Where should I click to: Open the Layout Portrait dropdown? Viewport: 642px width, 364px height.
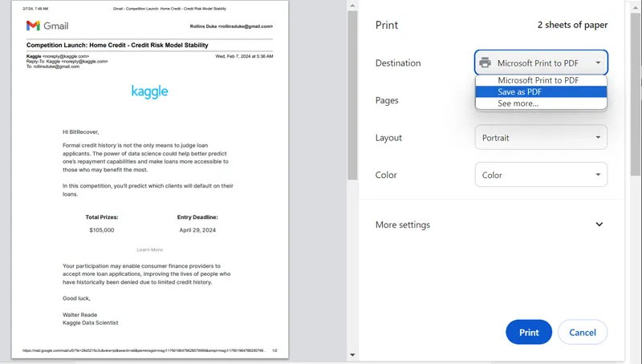[x=541, y=137]
